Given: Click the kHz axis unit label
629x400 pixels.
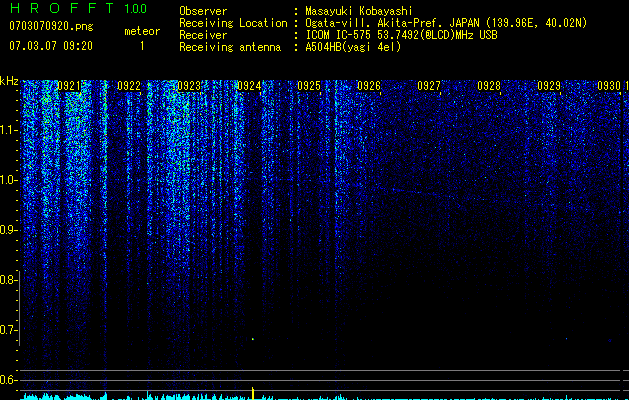Looking at the screenshot, I should [9, 81].
